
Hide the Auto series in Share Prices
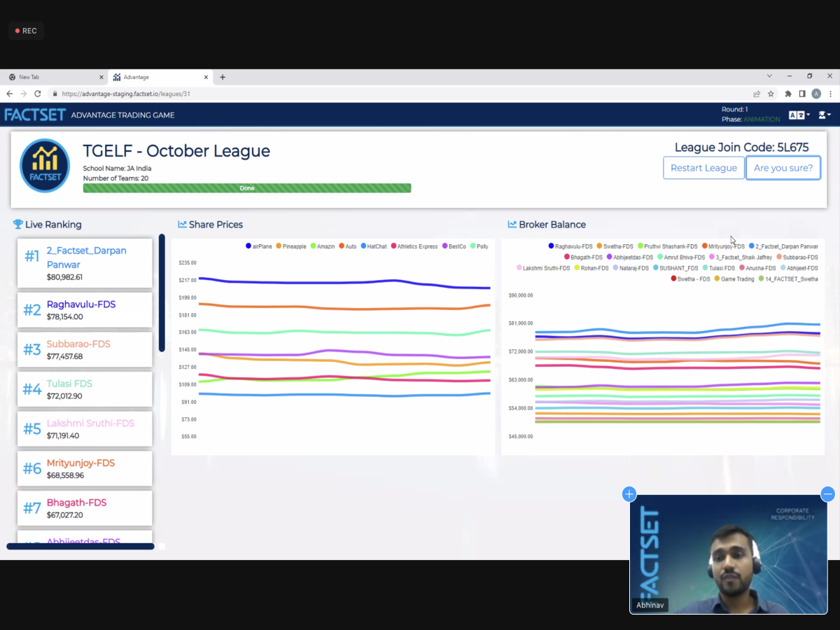click(347, 246)
